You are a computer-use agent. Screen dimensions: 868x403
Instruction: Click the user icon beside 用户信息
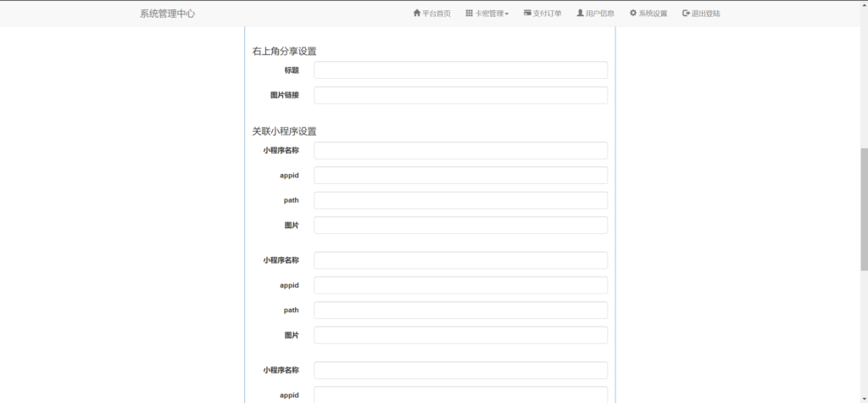pyautogui.click(x=580, y=14)
